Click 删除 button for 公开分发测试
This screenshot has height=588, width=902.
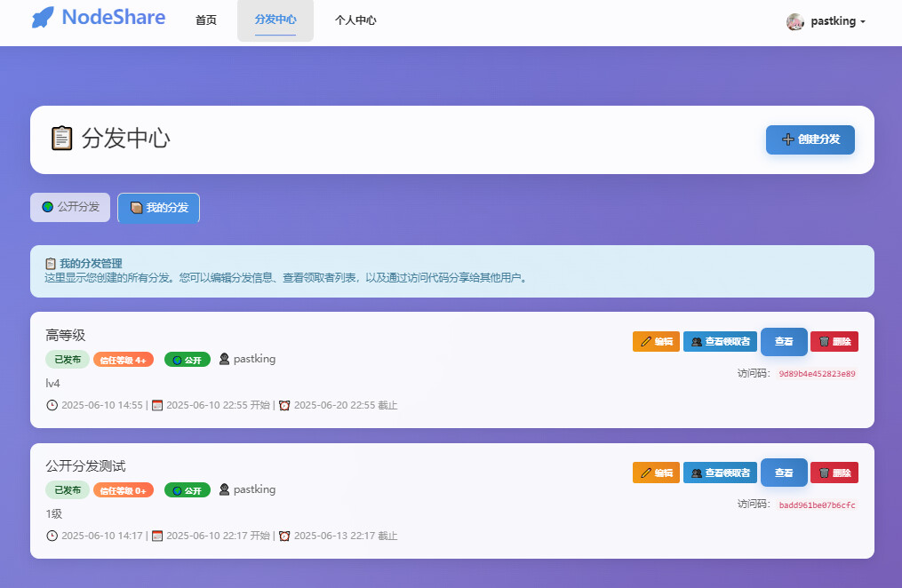(834, 473)
